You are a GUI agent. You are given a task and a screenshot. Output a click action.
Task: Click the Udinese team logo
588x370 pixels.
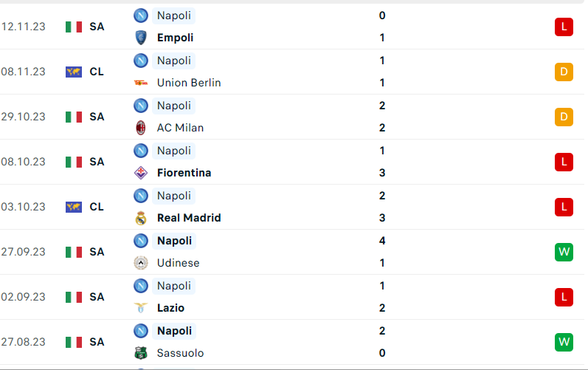pyautogui.click(x=141, y=263)
